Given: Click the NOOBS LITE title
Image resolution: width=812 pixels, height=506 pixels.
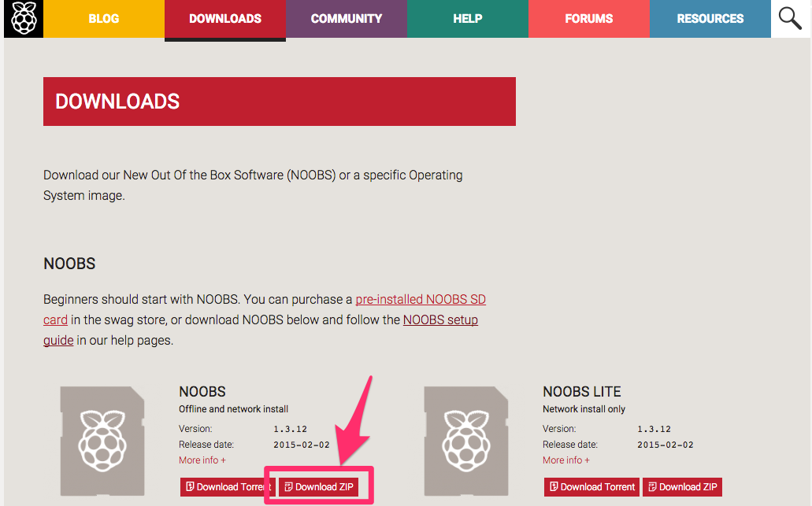Looking at the screenshot, I should (x=581, y=392).
